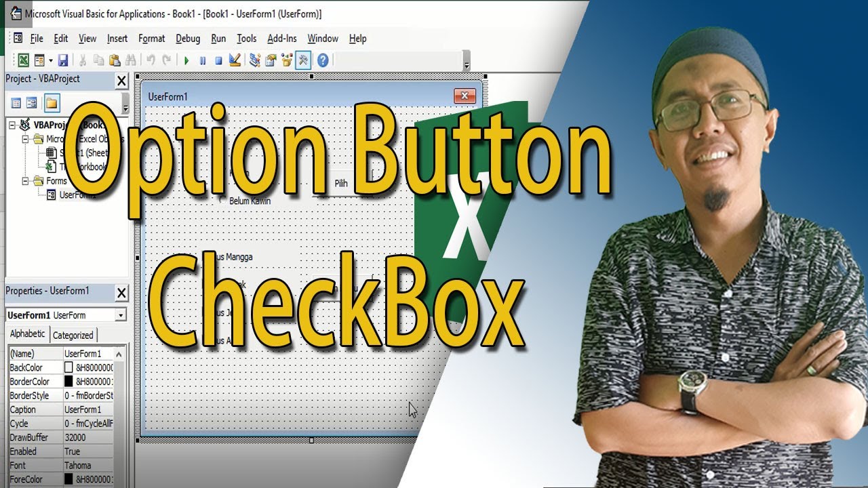Select the BorderStyle property row
The width and height of the screenshot is (868, 488).
[61, 395]
